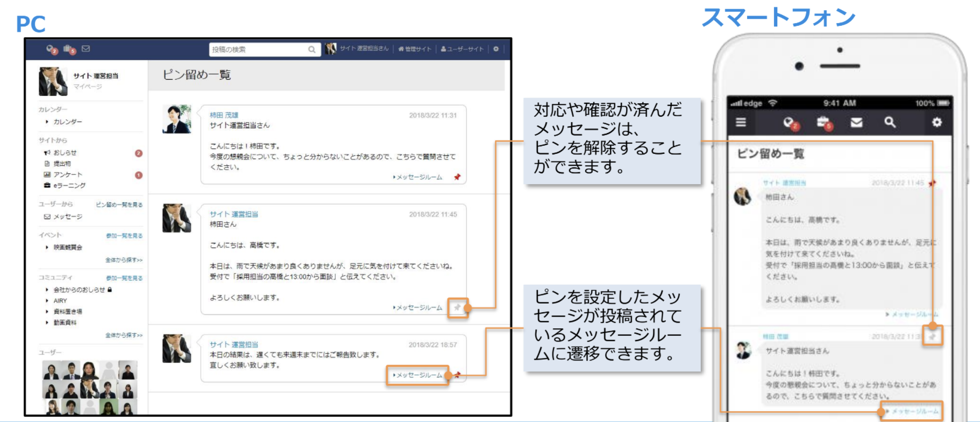Open PC header envelope message icon
980x422 pixels.
[86, 48]
